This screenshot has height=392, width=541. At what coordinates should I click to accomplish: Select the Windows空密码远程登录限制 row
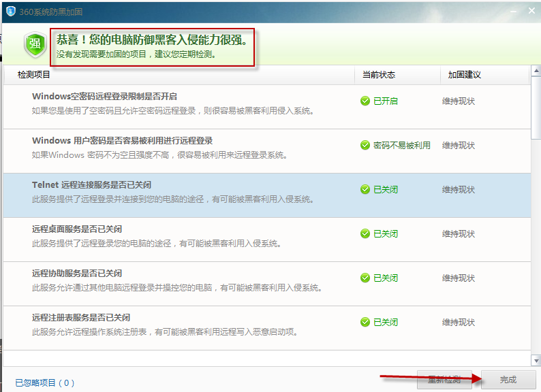pos(267,107)
